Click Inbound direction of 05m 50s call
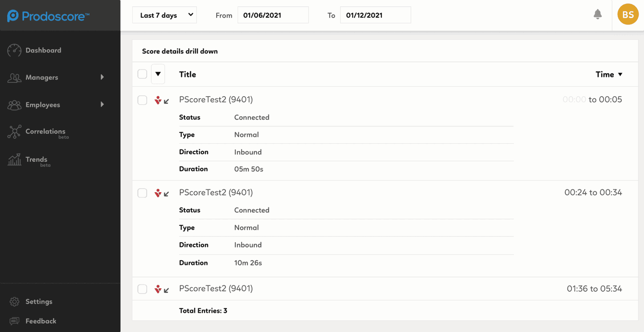The image size is (644, 332). pos(248,152)
